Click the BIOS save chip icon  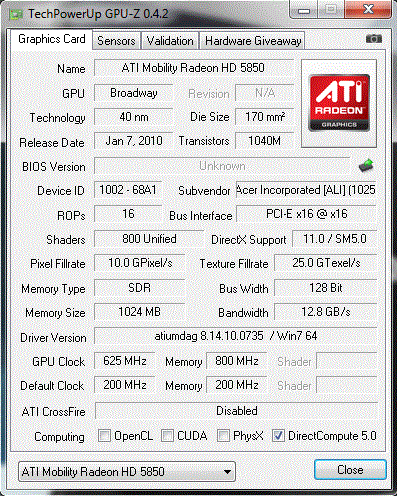click(366, 165)
